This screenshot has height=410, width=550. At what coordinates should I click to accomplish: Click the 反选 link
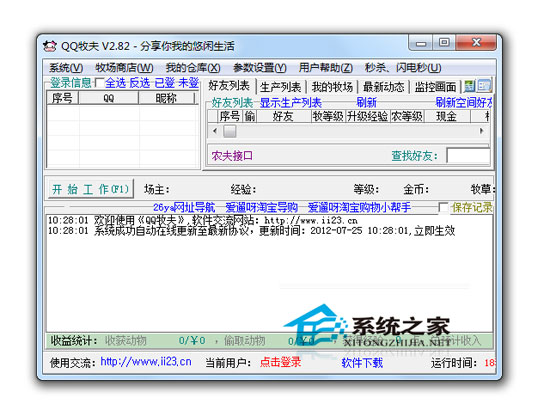coord(140,83)
